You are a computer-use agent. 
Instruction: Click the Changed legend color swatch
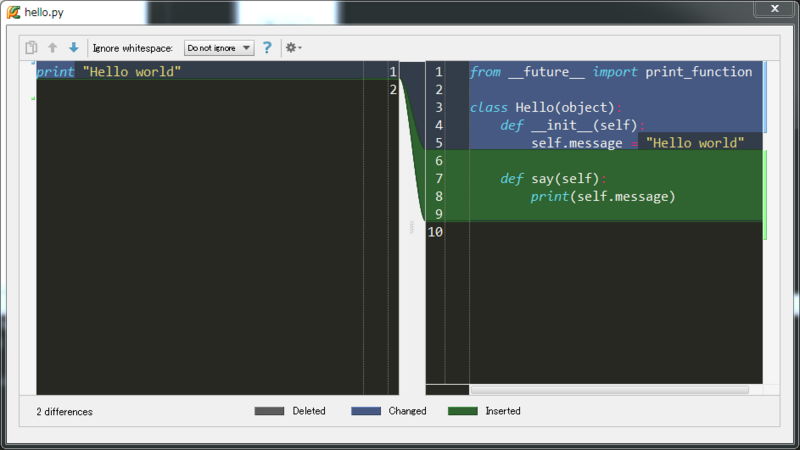click(x=366, y=411)
